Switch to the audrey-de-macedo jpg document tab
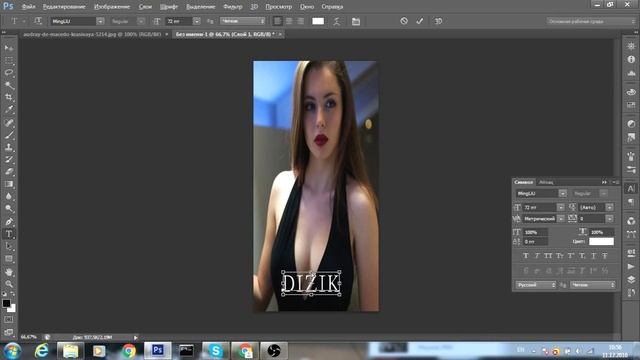 (x=92, y=34)
